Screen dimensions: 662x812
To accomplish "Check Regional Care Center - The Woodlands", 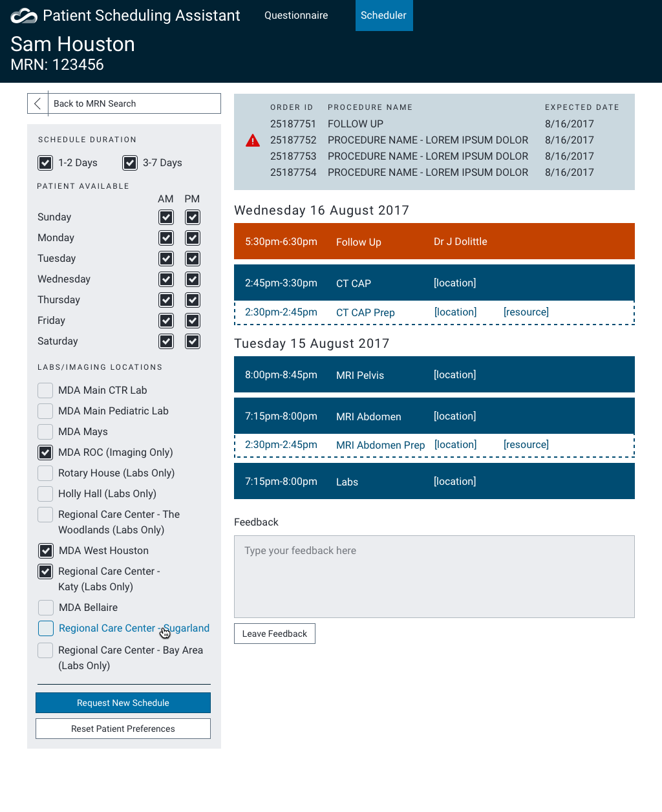I will click(x=45, y=515).
